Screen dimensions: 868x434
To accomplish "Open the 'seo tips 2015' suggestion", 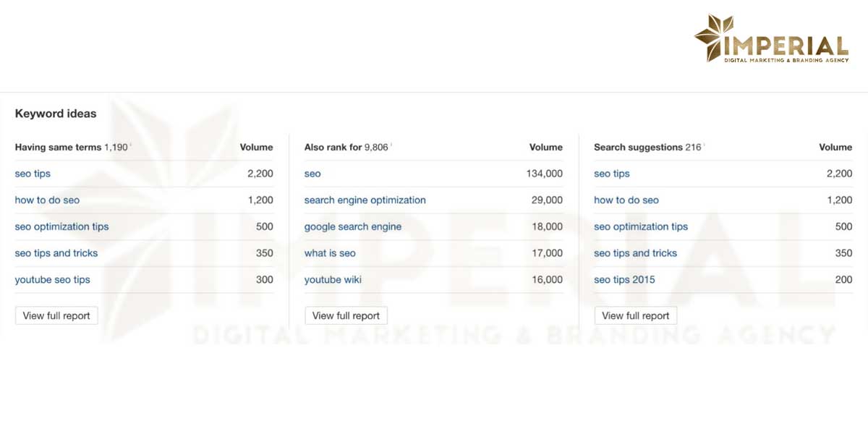I will 624,280.
